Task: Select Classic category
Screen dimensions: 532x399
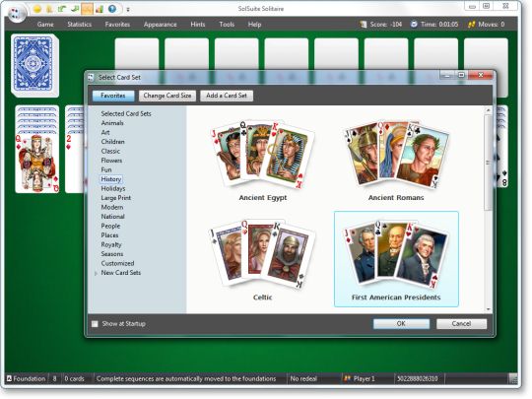Action: (x=110, y=152)
